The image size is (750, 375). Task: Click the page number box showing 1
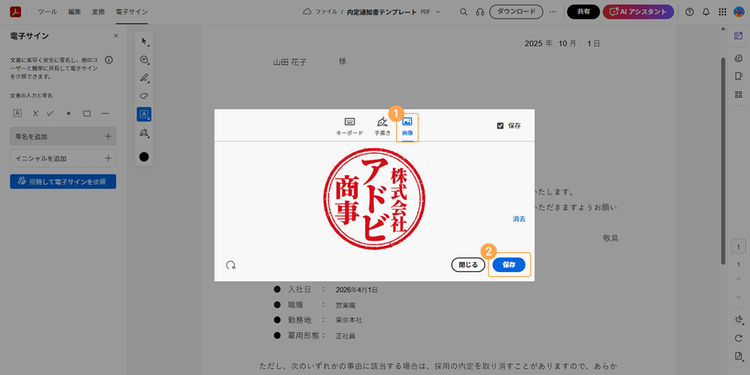[738, 247]
